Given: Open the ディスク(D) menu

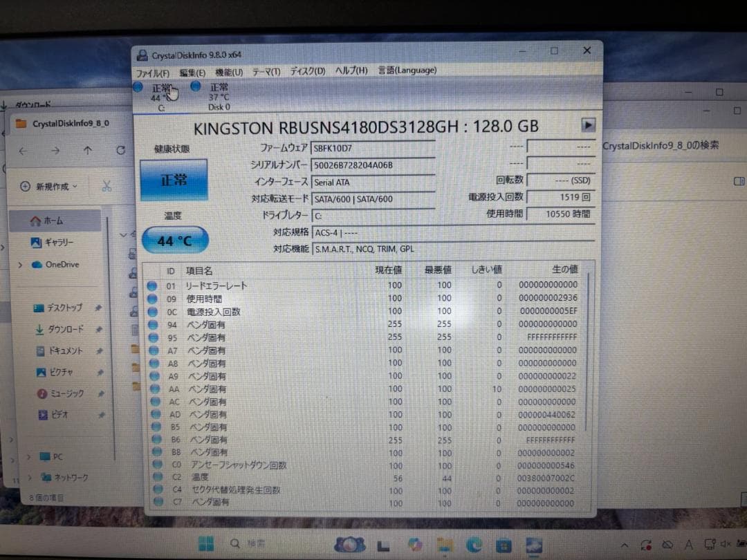Looking at the screenshot, I should 307,71.
